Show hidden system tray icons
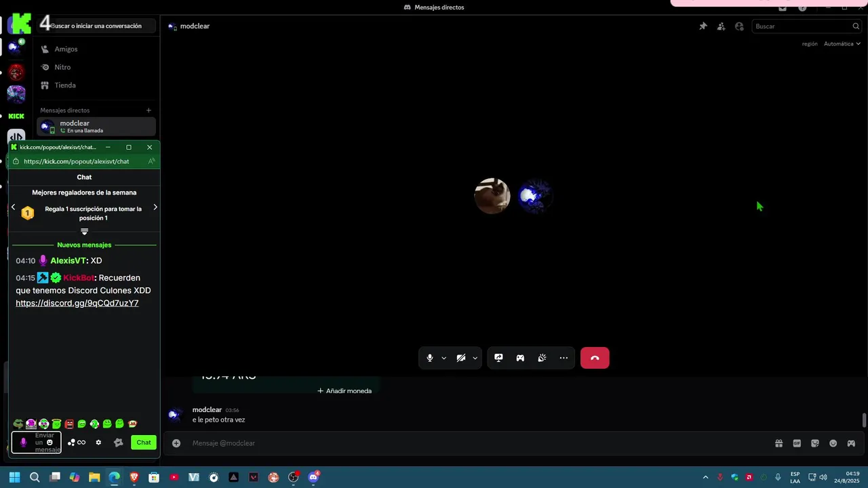868x488 pixels. tap(705, 477)
